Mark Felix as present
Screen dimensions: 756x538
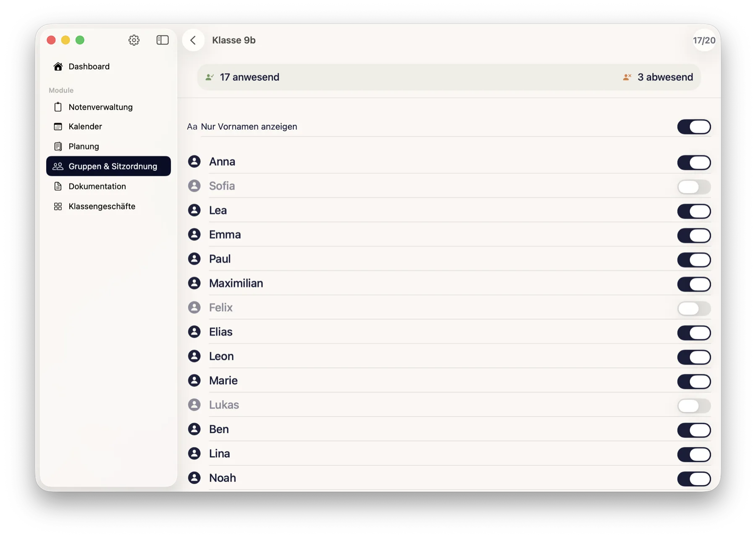[x=694, y=309]
